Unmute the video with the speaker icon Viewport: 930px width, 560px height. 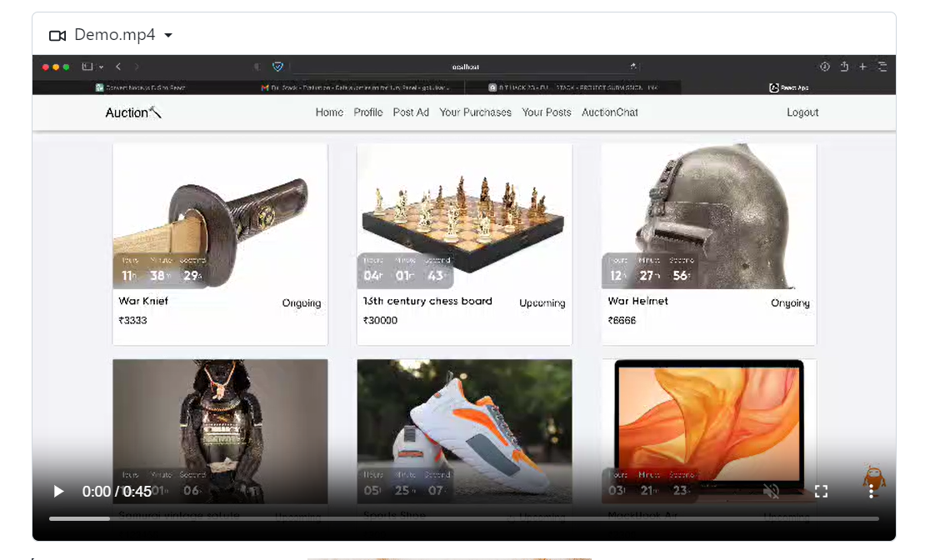771,491
